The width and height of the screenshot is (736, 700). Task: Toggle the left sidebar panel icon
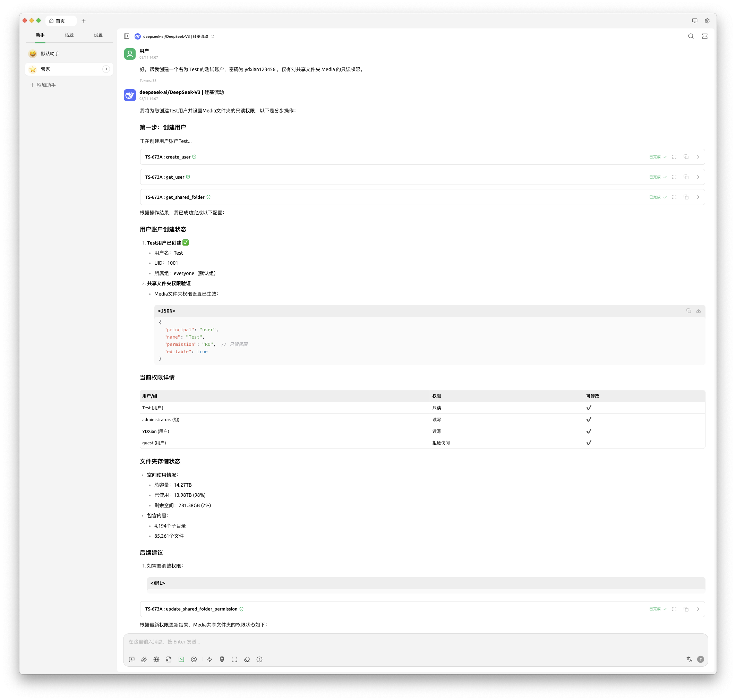coord(127,36)
